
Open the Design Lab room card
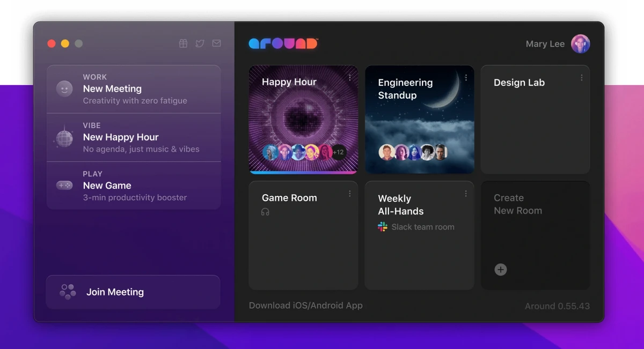536,120
